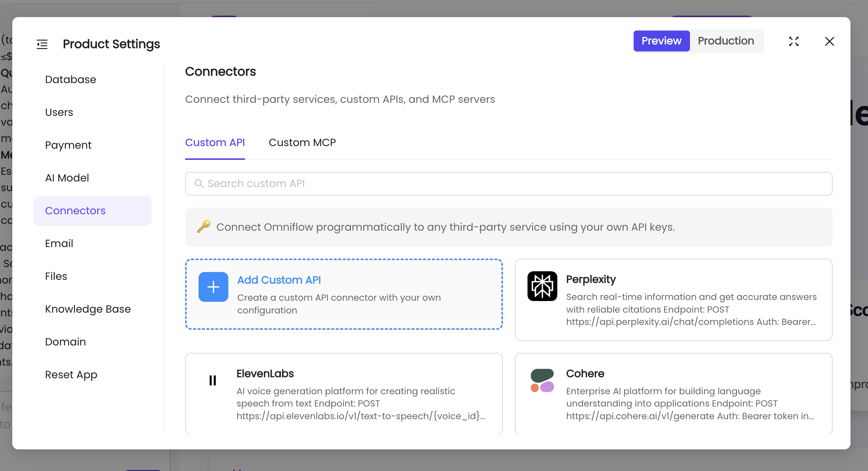Open Knowledge Base settings
The height and width of the screenshot is (471, 868).
[x=88, y=309]
